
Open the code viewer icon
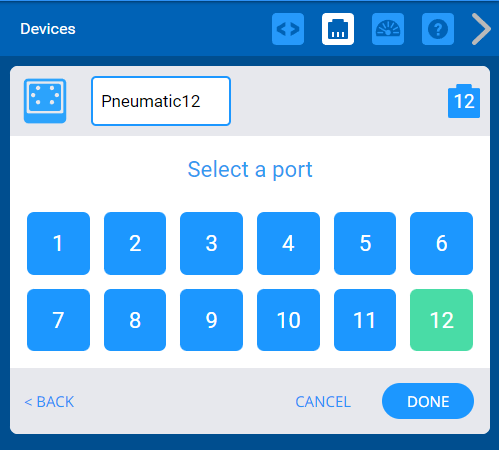(x=288, y=29)
